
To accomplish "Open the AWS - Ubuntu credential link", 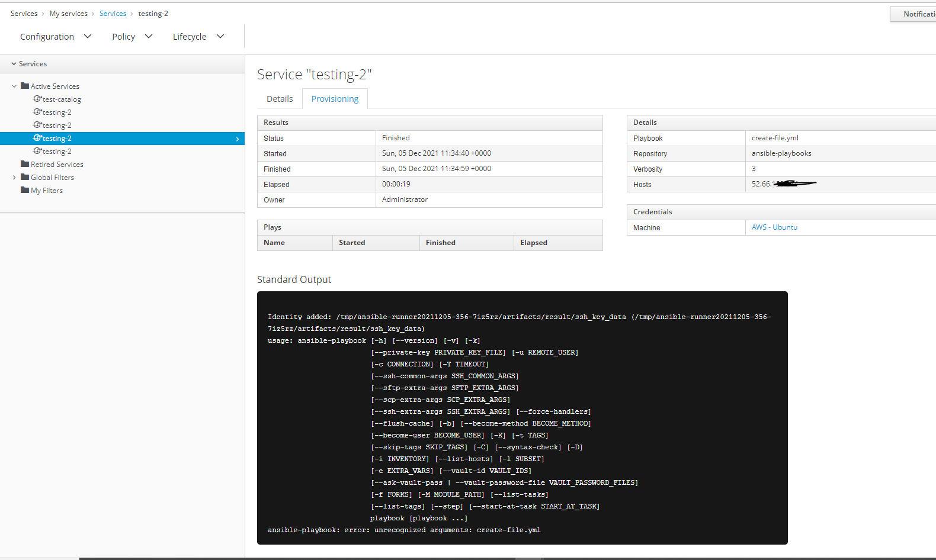I will [774, 227].
